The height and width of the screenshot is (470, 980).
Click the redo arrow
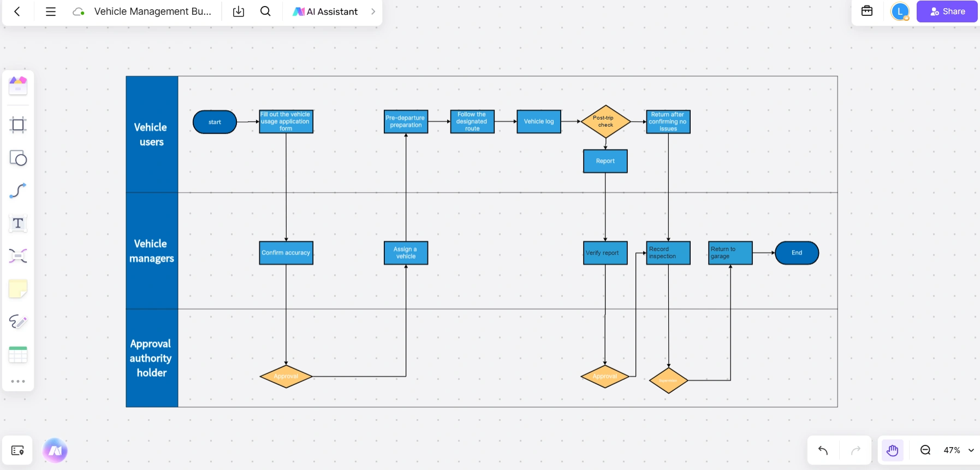(856, 450)
